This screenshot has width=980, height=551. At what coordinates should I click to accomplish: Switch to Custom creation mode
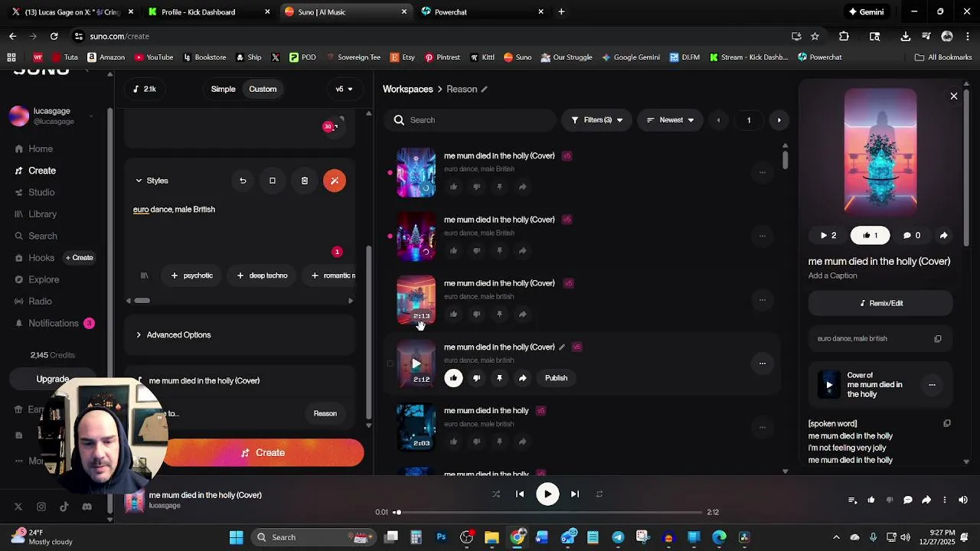pyautogui.click(x=263, y=90)
